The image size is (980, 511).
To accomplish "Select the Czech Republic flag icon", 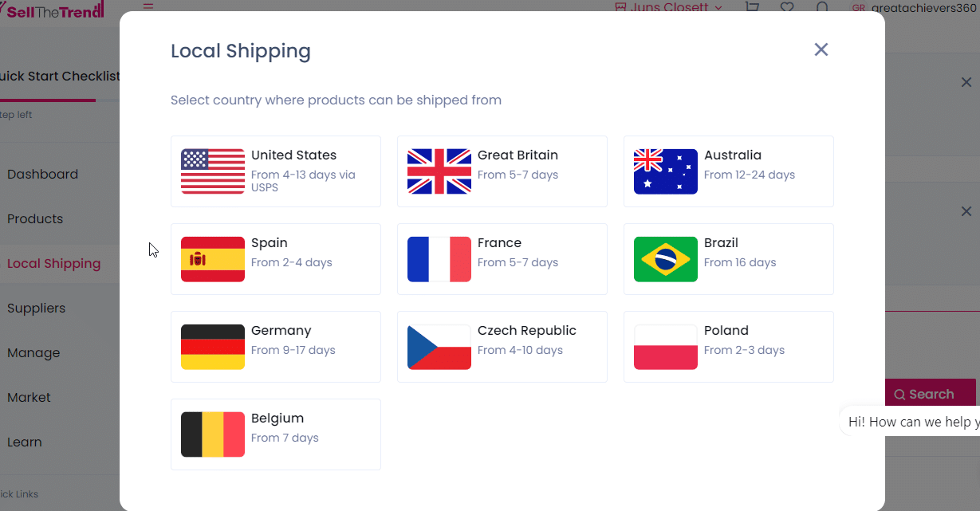I will point(439,347).
